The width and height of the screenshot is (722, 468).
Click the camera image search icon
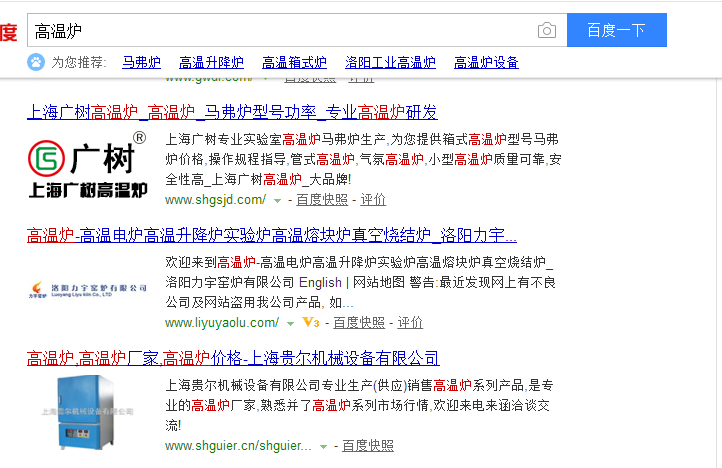[x=547, y=30]
